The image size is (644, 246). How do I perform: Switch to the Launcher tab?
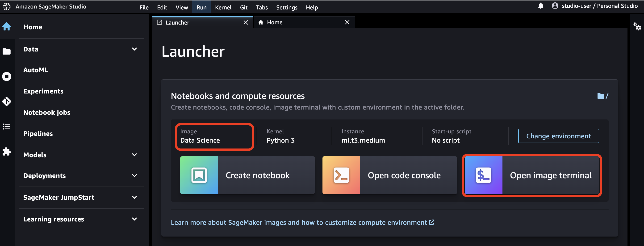pyautogui.click(x=203, y=22)
